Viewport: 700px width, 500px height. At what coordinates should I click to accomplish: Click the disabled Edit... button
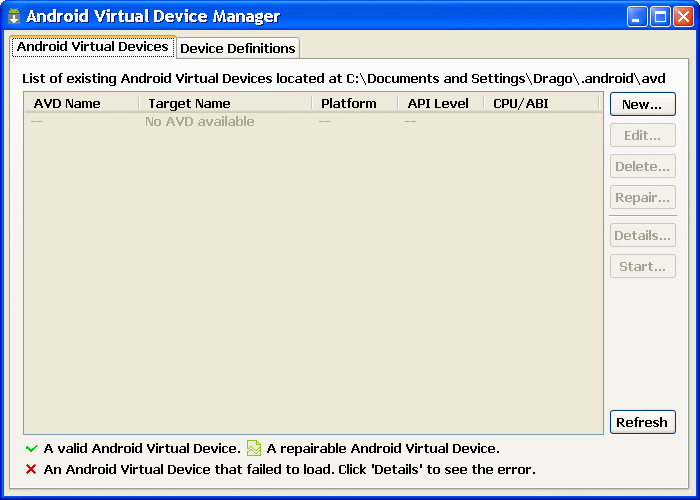pyautogui.click(x=642, y=135)
